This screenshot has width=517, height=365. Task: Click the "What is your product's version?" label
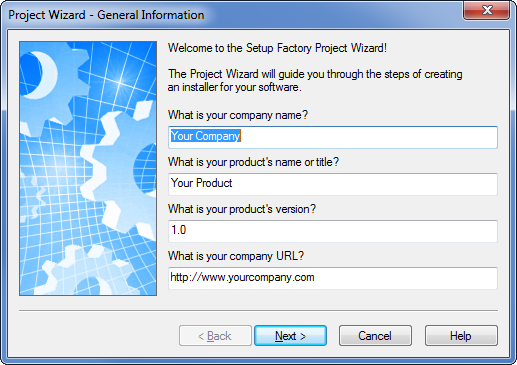coord(242,209)
